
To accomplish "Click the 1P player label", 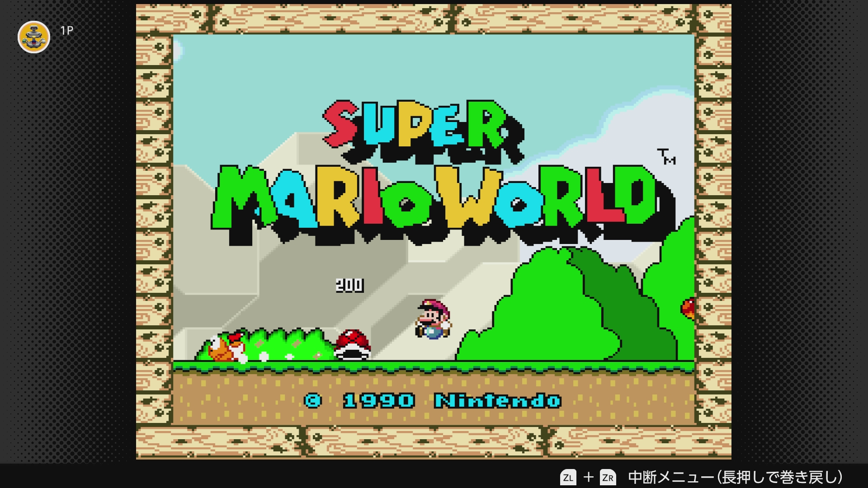I will [x=67, y=31].
